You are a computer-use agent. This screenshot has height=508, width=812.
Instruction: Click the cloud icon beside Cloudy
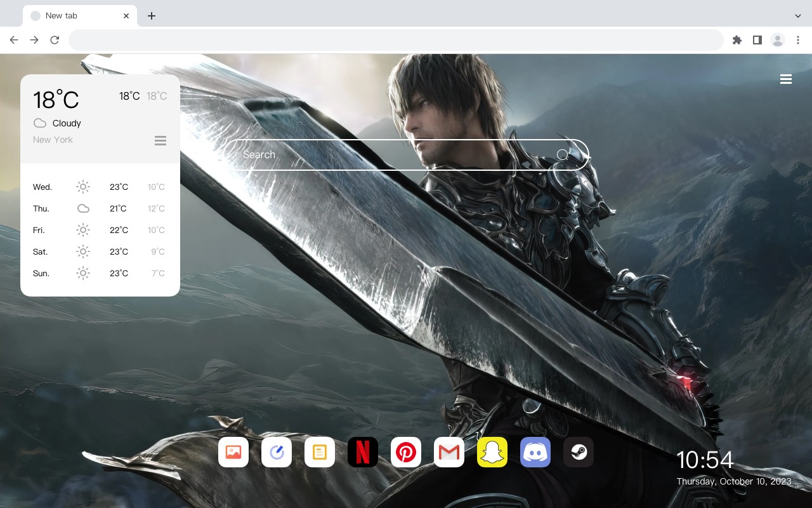click(40, 123)
